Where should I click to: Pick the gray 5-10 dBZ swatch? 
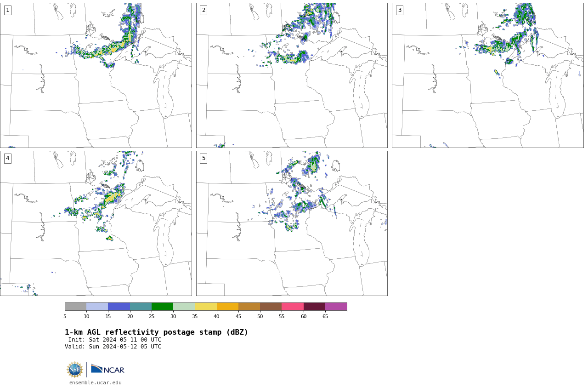click(75, 307)
